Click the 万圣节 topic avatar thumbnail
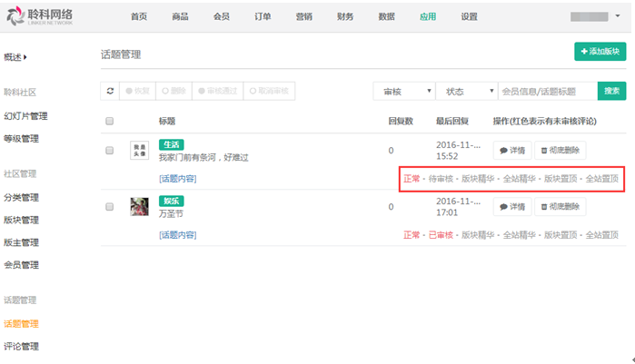The image size is (635, 364). coord(139,207)
